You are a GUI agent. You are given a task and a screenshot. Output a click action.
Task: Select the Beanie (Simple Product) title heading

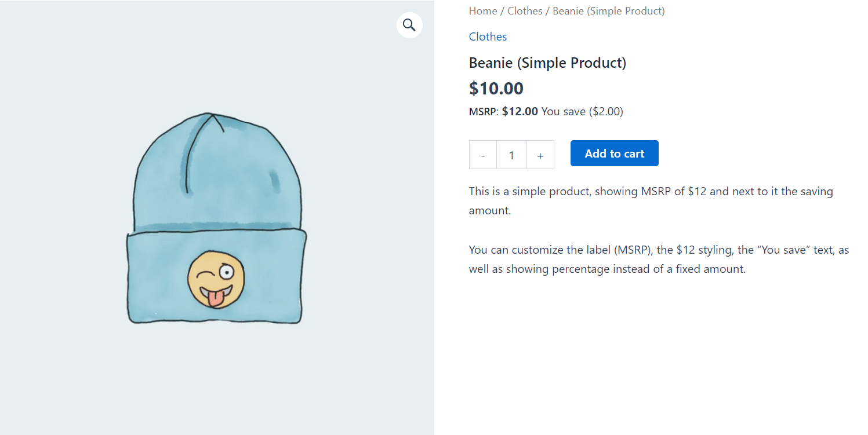pos(547,63)
